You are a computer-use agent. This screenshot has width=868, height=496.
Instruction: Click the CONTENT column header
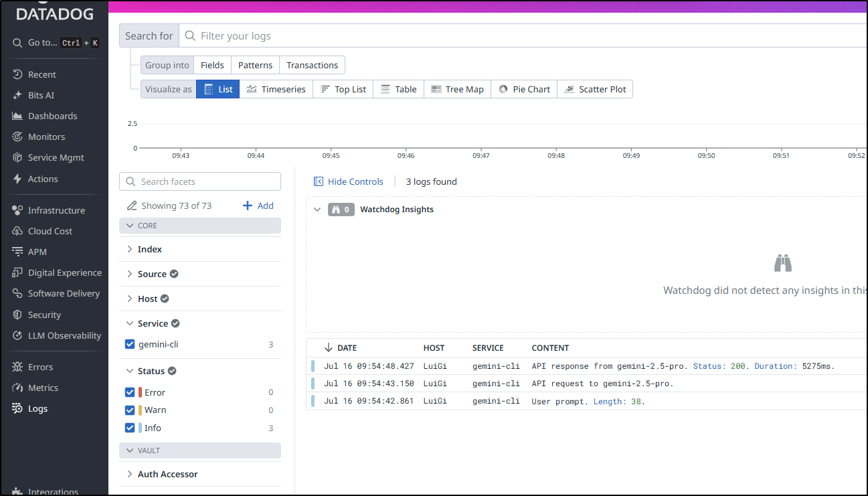click(x=550, y=348)
